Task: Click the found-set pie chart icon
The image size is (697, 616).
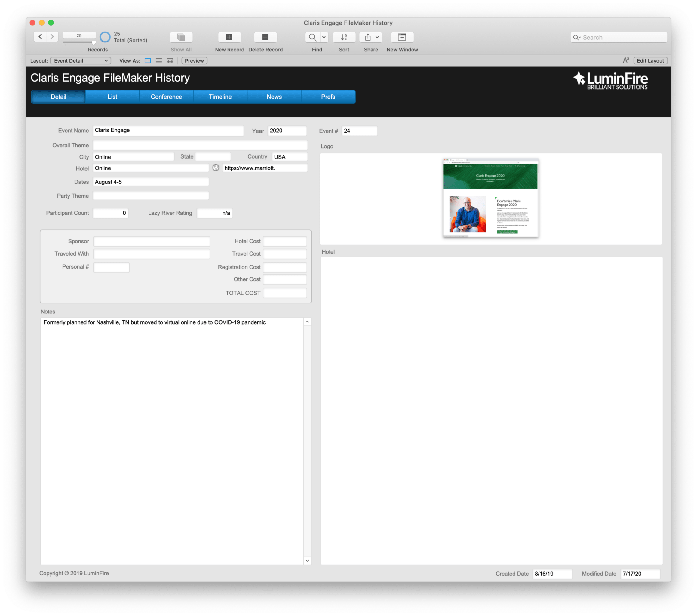Action: [x=105, y=37]
